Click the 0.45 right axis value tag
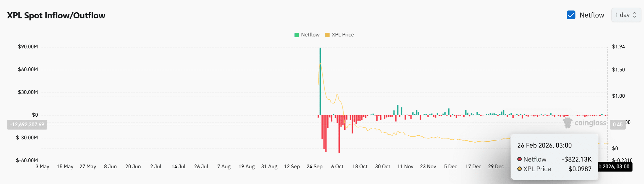The image size is (644, 184). [618, 125]
